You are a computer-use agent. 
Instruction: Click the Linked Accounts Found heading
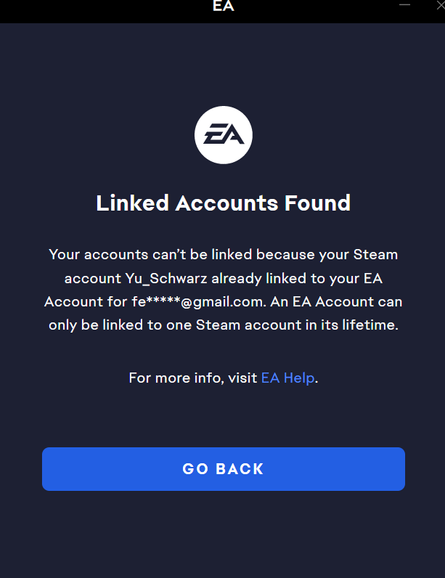coord(223,203)
